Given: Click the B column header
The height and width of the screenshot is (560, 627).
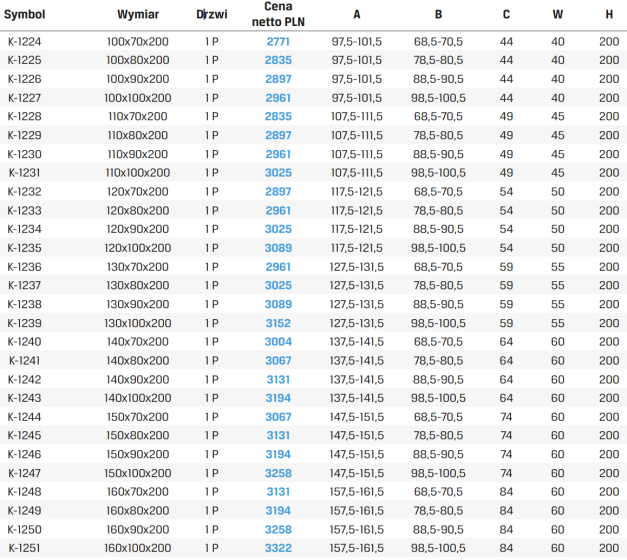Looking at the screenshot, I should [x=438, y=14].
